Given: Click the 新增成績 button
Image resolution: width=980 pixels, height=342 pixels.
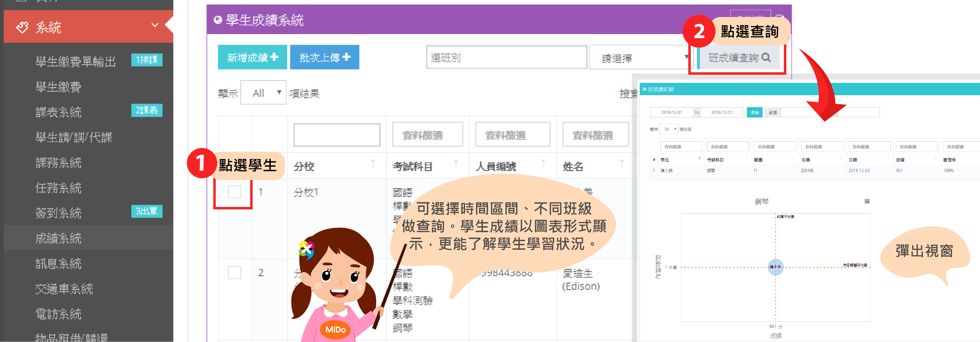Looking at the screenshot, I should 252,57.
